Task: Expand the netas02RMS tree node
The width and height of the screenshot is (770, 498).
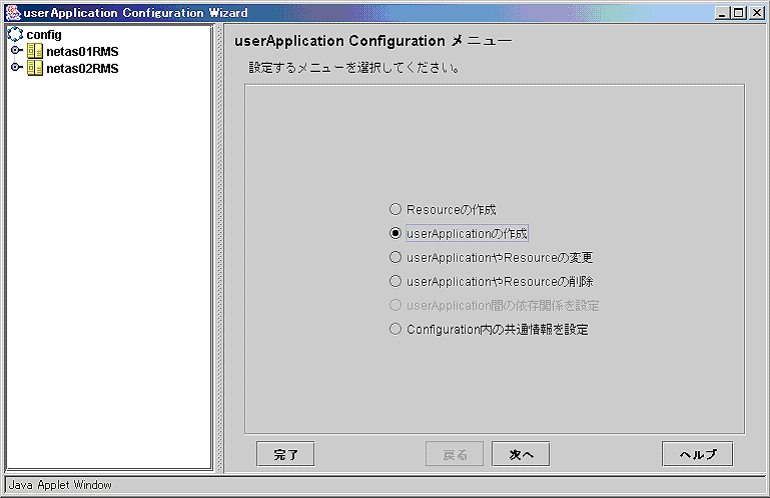Action: 15,67
